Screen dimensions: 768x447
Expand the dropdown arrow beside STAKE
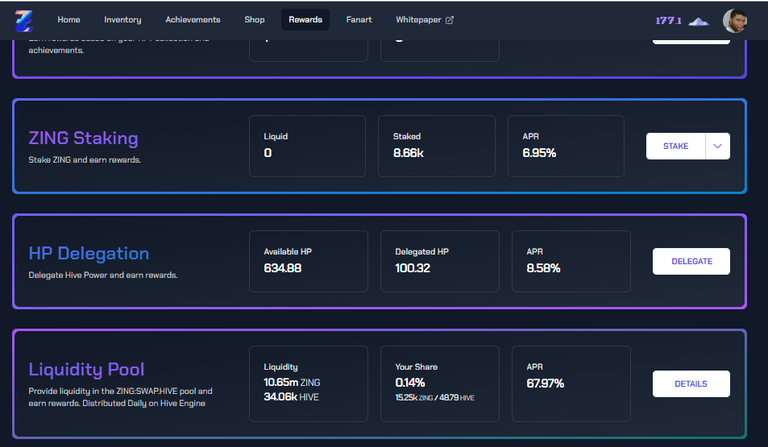(x=718, y=146)
